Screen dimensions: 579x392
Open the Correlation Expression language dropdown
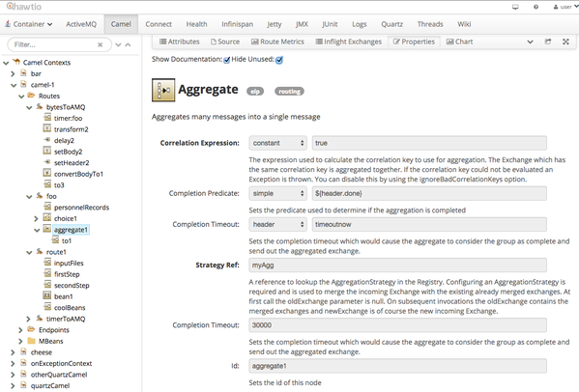point(278,143)
